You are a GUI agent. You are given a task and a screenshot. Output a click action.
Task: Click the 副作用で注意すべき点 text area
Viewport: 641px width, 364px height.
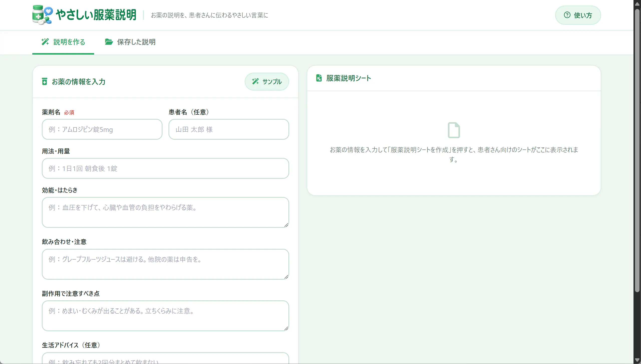166,316
